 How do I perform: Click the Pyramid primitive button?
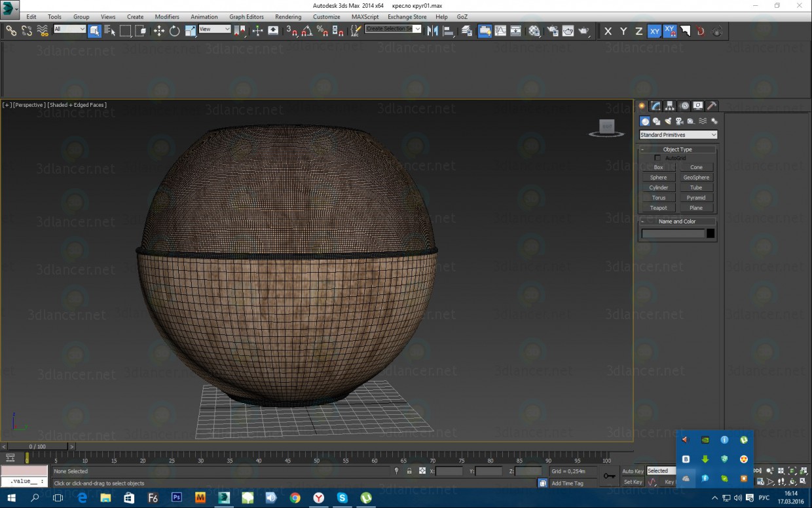pyautogui.click(x=696, y=198)
